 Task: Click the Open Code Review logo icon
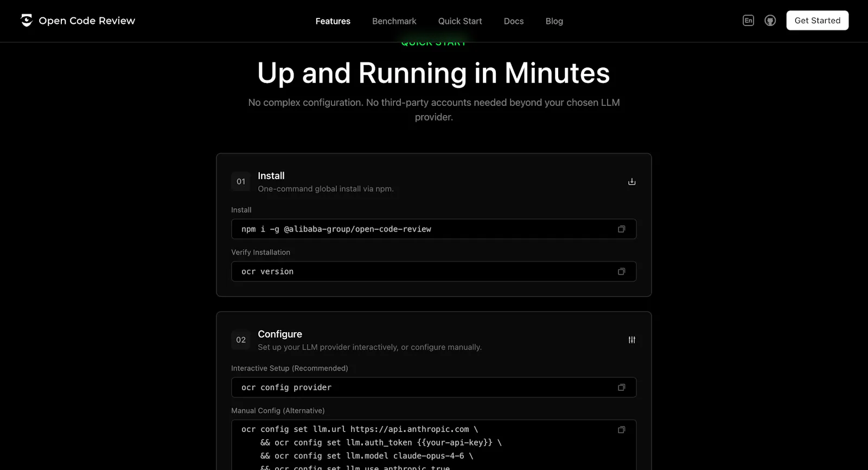point(27,21)
